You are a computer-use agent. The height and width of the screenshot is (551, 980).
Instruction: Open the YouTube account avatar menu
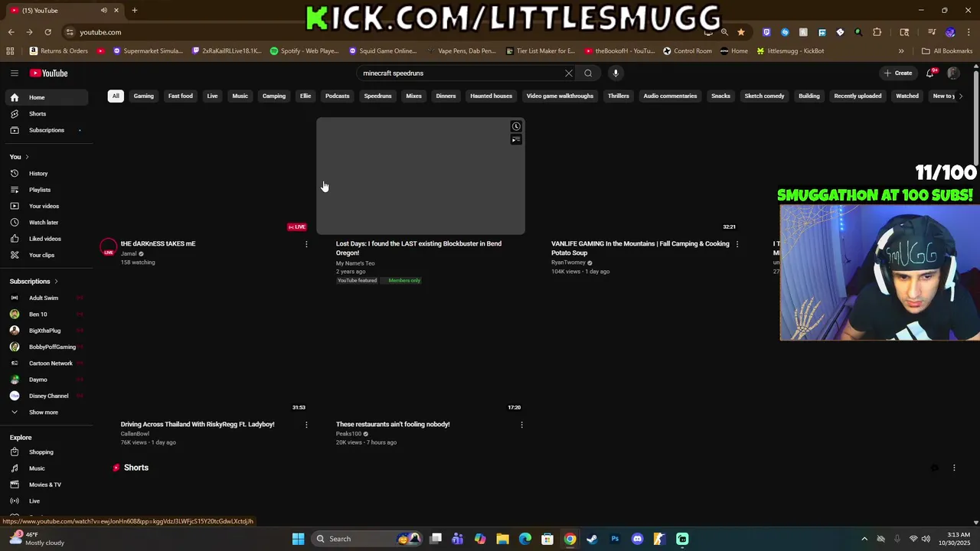[x=953, y=73]
